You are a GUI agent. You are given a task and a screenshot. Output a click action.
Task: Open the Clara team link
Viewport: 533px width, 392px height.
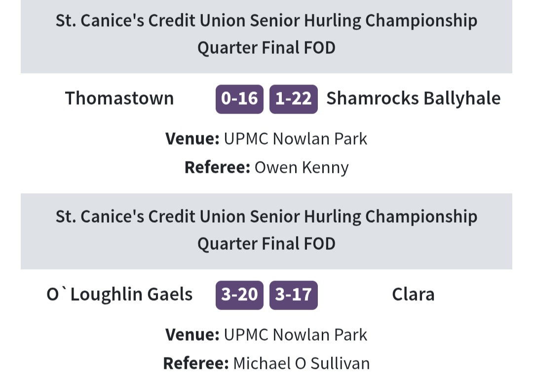click(414, 294)
